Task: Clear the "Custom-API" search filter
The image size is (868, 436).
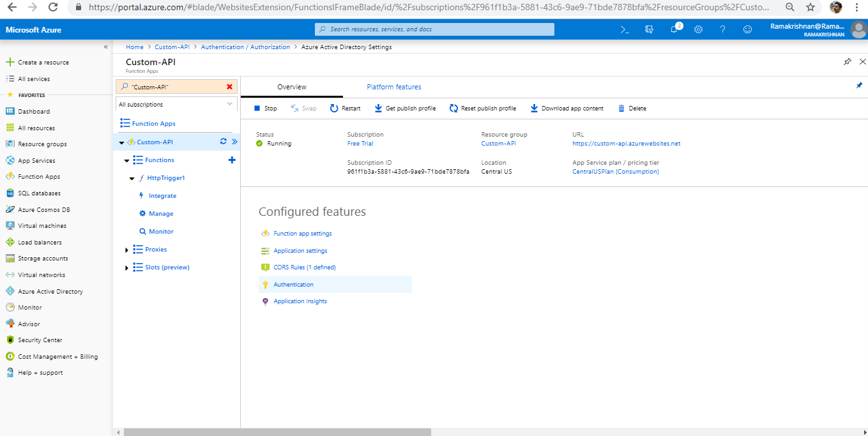Action: click(x=230, y=87)
